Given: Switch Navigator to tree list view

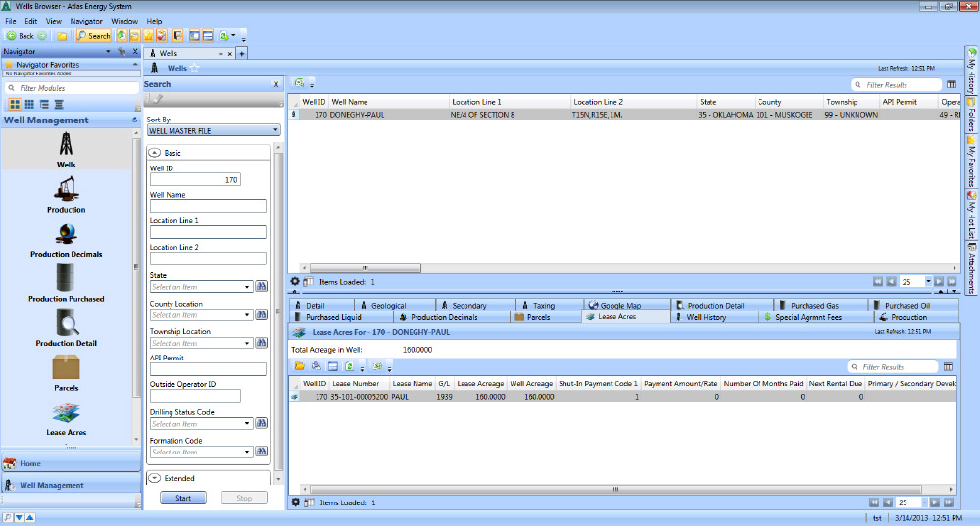Looking at the screenshot, I should (x=44, y=105).
